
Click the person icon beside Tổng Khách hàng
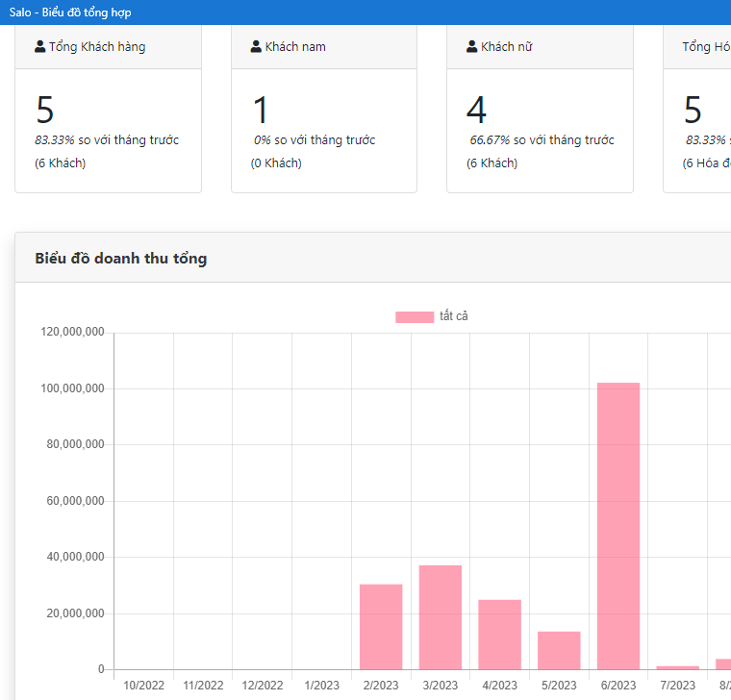tap(39, 47)
